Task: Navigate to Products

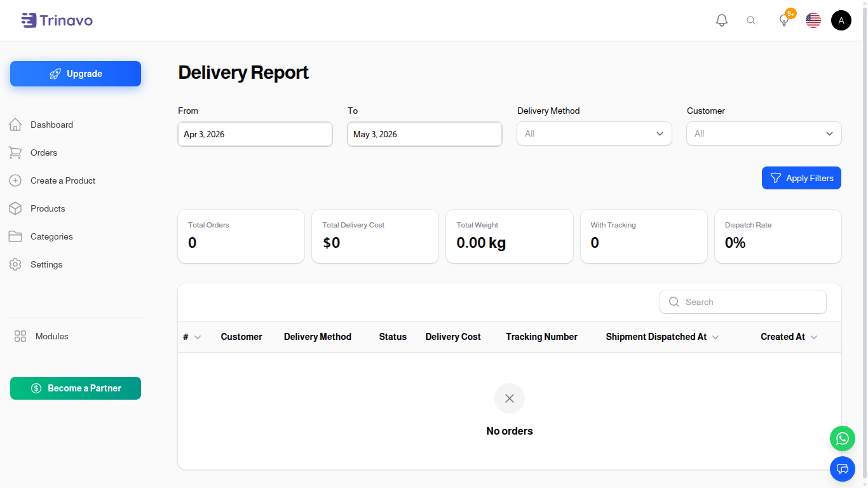Action: click(48, 208)
